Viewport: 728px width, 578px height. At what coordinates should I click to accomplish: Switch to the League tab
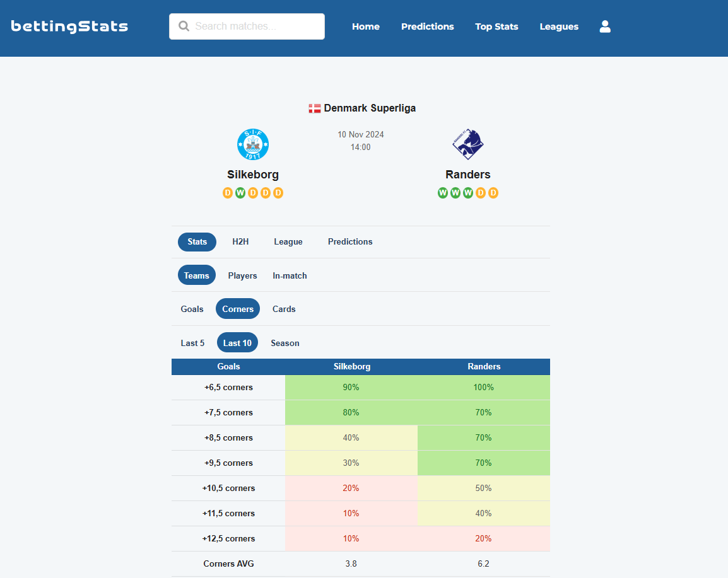click(288, 241)
